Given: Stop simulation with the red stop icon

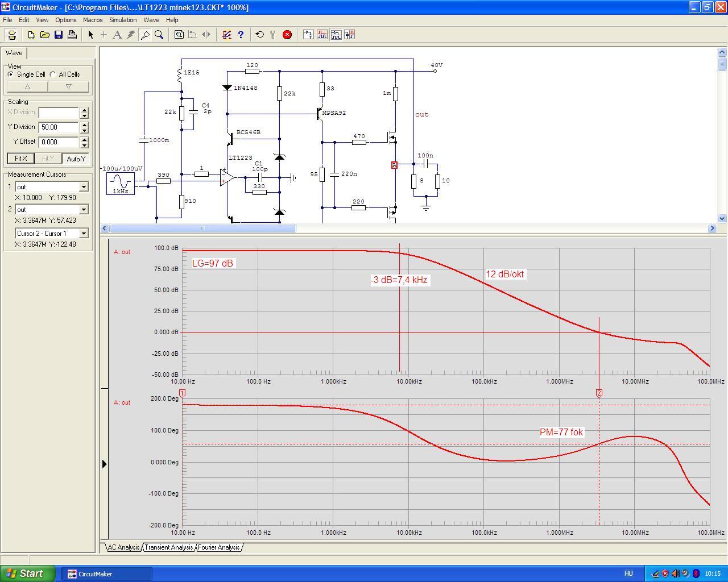Looking at the screenshot, I should (x=287, y=35).
